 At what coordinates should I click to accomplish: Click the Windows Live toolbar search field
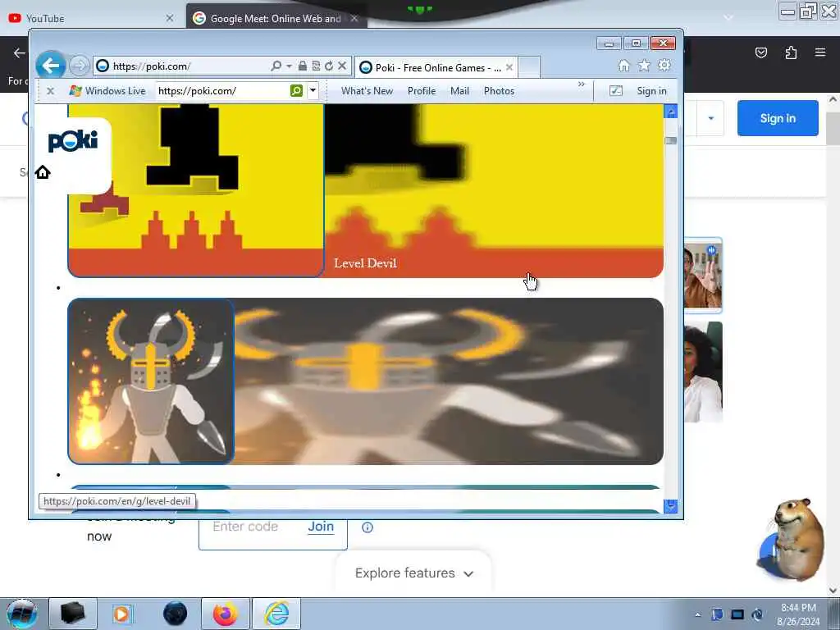coord(223,91)
